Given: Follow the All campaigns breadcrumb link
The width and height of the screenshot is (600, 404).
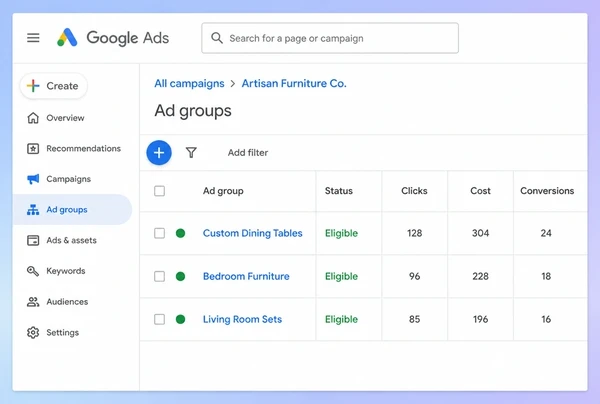Looking at the screenshot, I should tap(189, 83).
